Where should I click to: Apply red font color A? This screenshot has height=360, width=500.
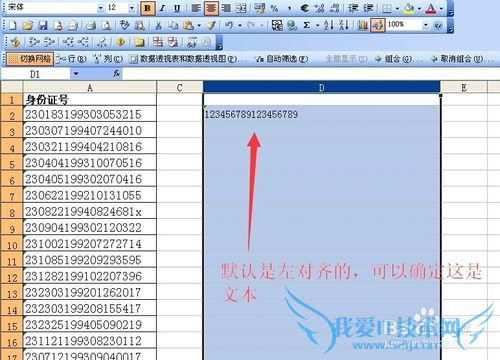431,8
